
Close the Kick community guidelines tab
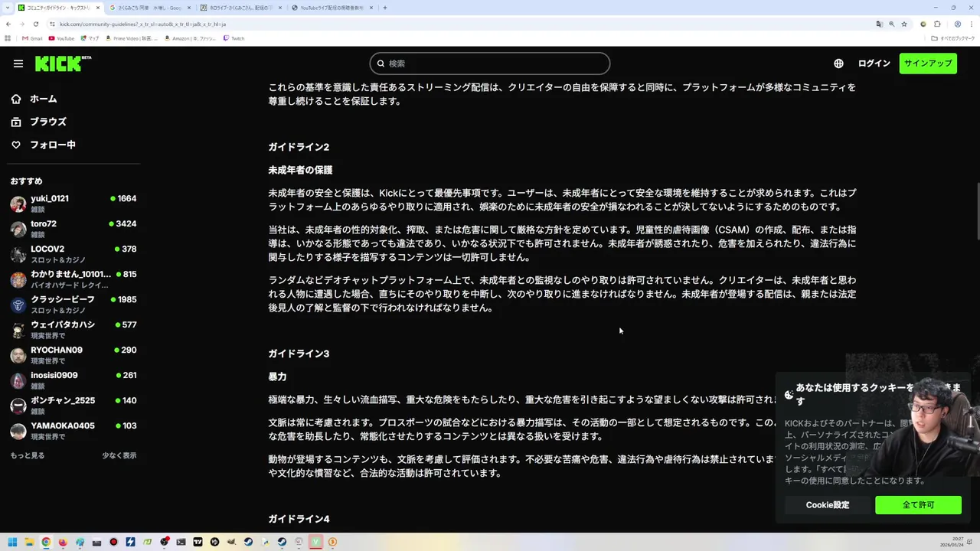pos(98,8)
